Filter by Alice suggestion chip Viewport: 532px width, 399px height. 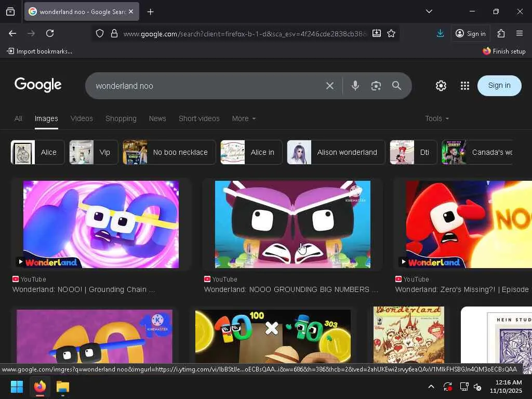pos(37,152)
